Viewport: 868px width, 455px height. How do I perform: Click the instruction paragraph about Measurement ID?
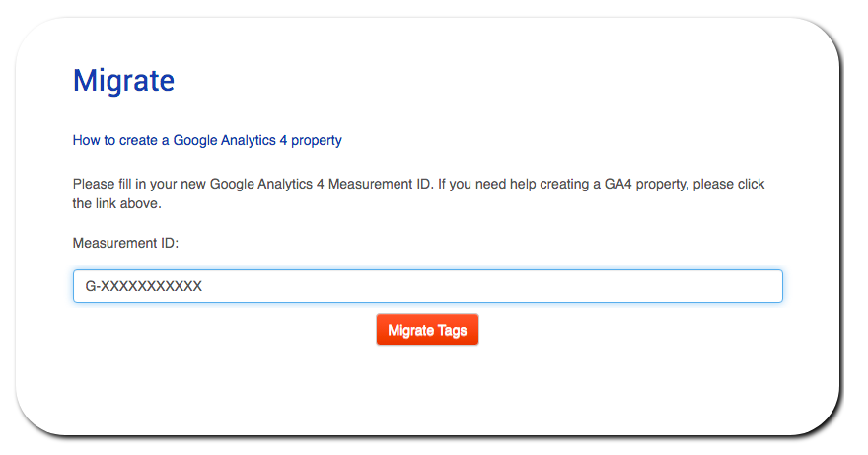coord(418,193)
